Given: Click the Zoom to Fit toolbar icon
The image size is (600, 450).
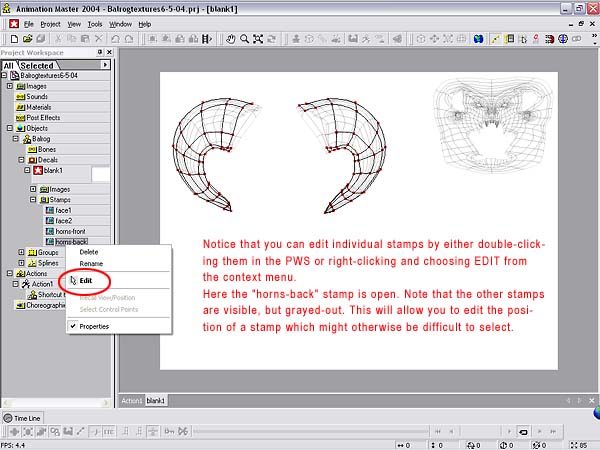Looking at the screenshot, I should tap(258, 39).
